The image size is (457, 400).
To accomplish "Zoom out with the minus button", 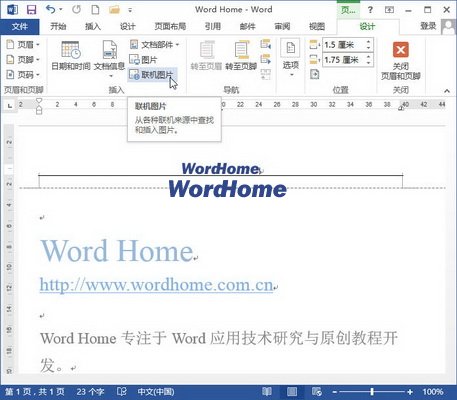I will tap(334, 392).
